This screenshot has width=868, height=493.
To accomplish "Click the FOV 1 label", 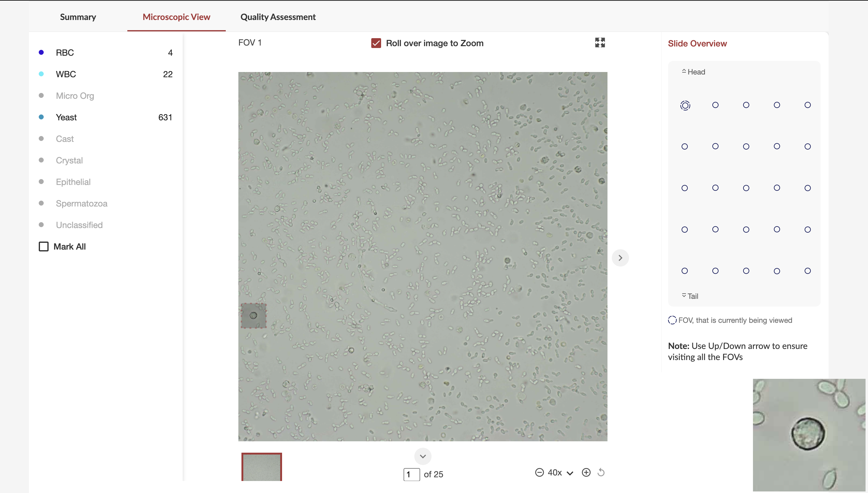I will 250,42.
